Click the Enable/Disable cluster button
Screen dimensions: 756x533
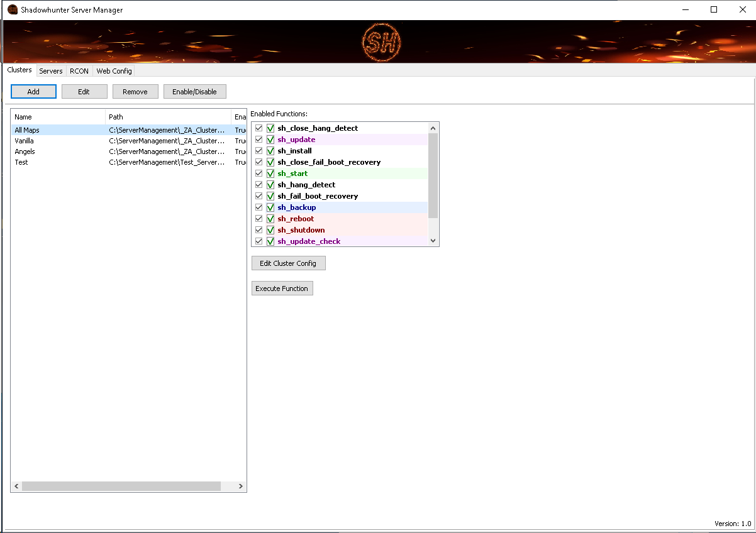pos(194,91)
